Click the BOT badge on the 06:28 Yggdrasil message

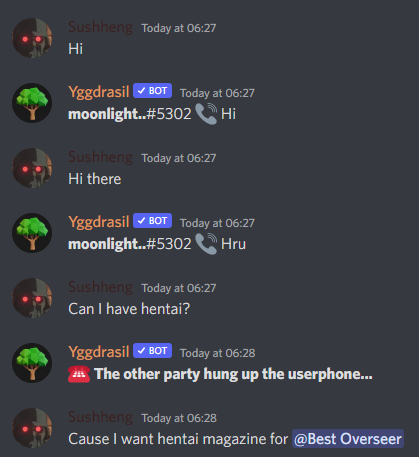tap(152, 351)
